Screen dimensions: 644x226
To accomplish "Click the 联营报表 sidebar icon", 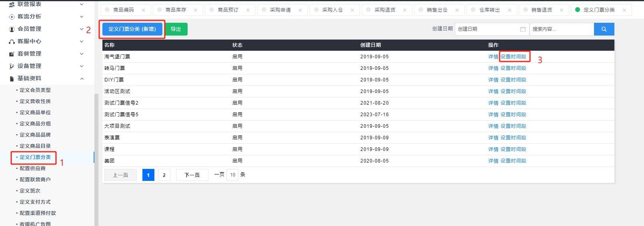I will (x=12, y=4).
